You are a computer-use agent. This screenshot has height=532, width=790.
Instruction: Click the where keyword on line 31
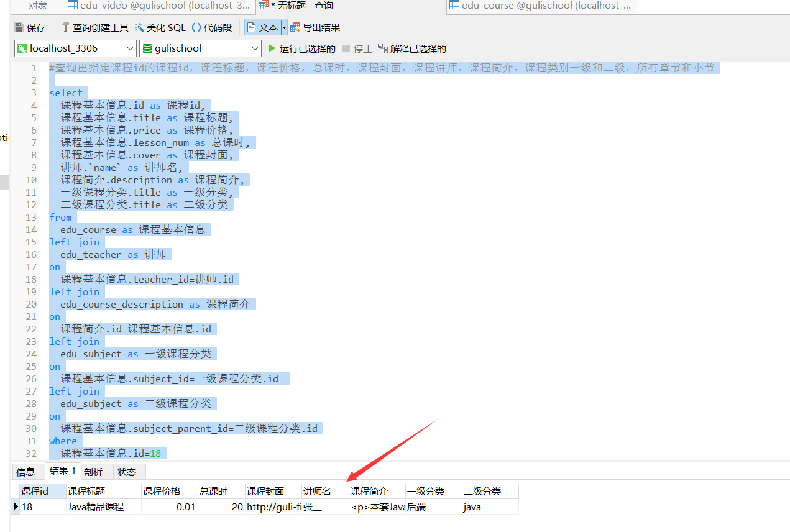point(63,441)
